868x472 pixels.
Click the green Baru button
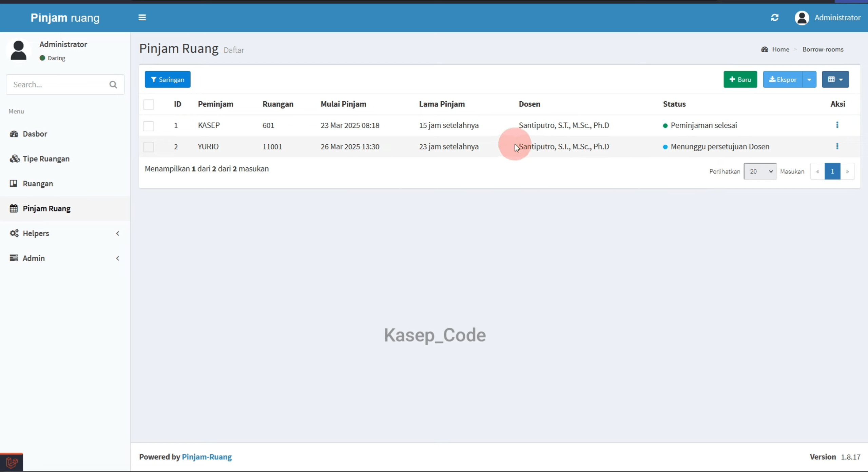coord(740,79)
